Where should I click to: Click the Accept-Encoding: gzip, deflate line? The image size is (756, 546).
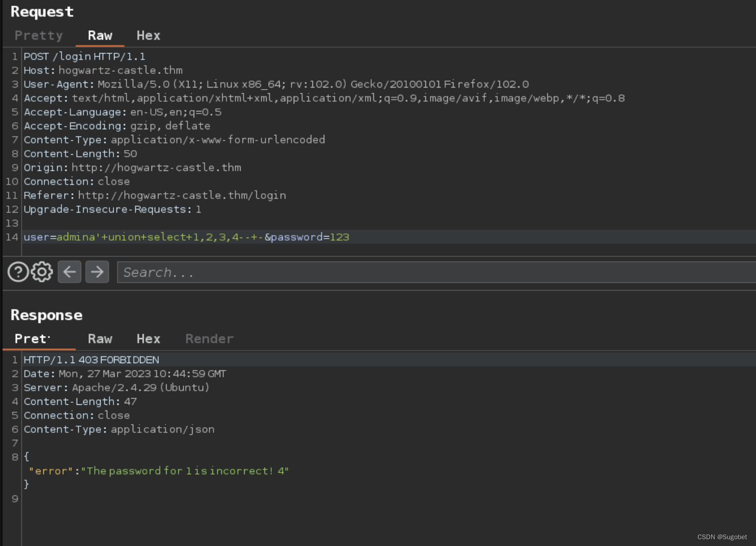coord(117,126)
